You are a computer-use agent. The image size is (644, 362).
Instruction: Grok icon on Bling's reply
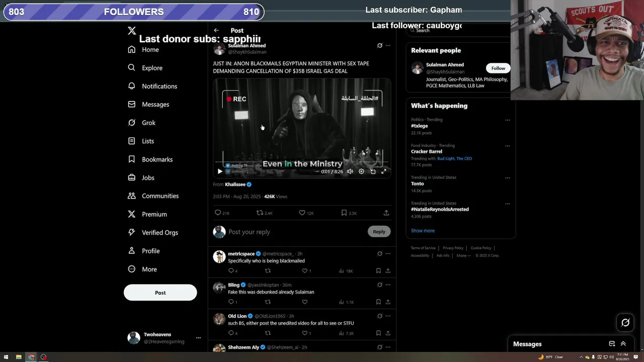point(380,285)
